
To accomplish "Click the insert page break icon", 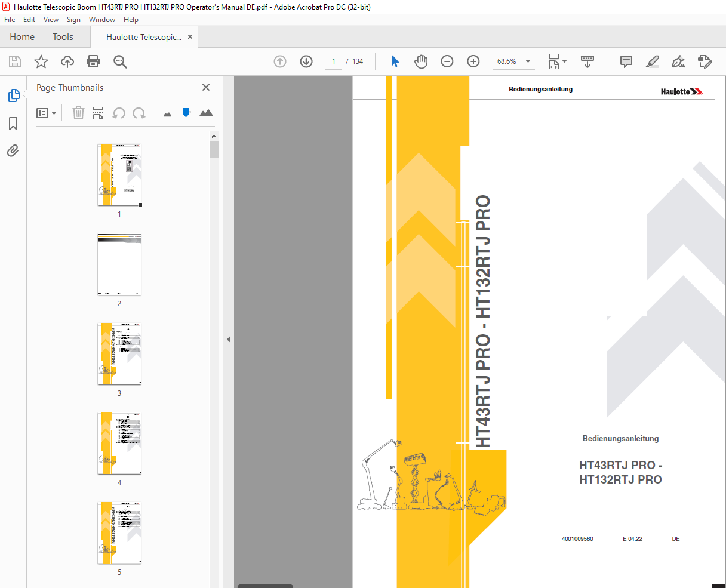I will [99, 113].
